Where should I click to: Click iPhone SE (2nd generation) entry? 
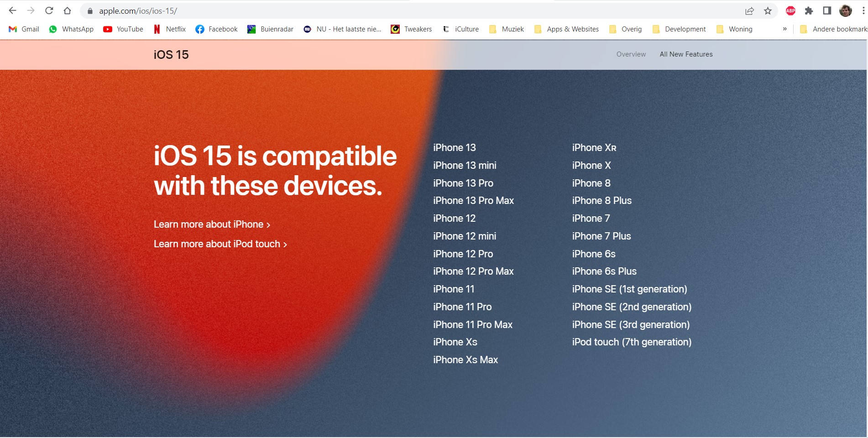click(632, 307)
